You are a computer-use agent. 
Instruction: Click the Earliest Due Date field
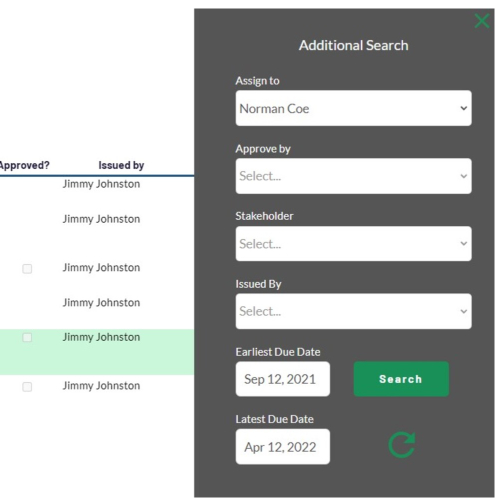(283, 379)
